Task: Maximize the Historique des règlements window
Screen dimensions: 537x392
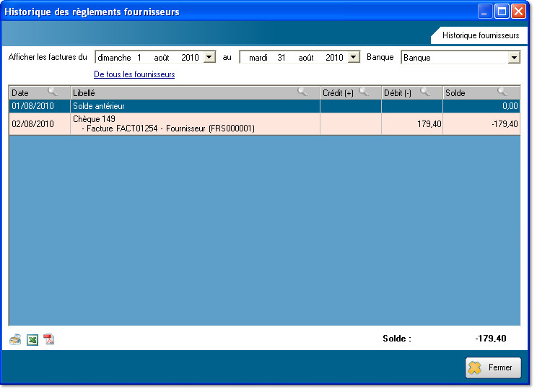Action: (501, 11)
